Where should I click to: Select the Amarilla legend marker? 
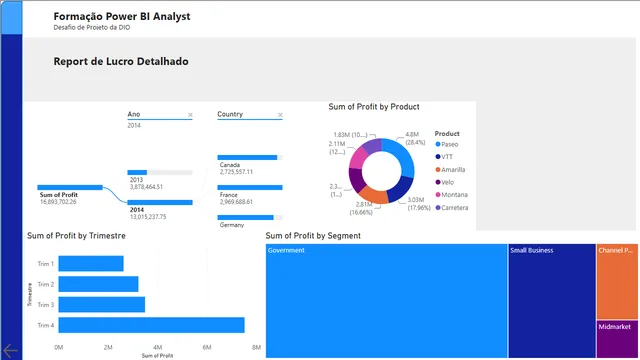coord(438,169)
